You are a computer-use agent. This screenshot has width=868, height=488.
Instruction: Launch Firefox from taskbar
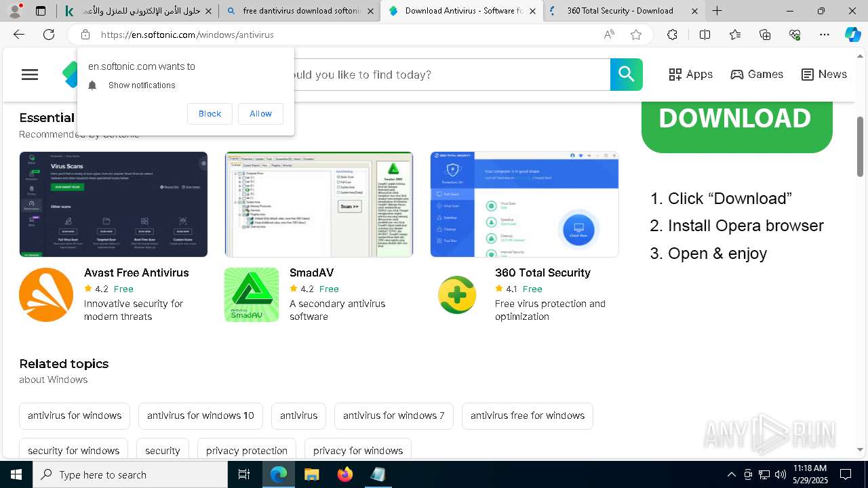tap(344, 474)
